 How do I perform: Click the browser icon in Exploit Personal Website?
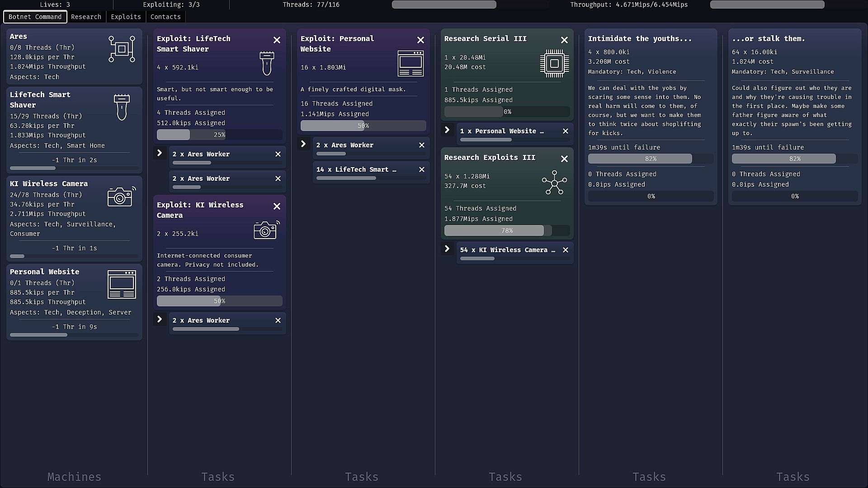coord(410,64)
